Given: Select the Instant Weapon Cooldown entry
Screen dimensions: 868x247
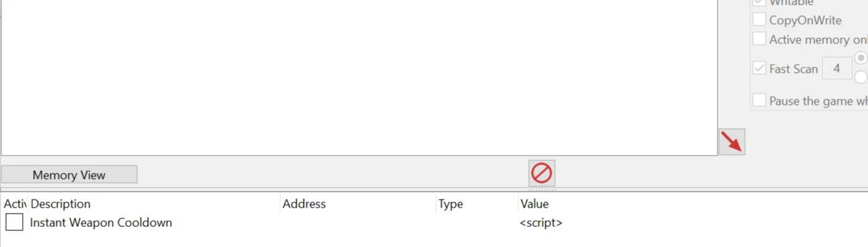Looking at the screenshot, I should tap(101, 222).
